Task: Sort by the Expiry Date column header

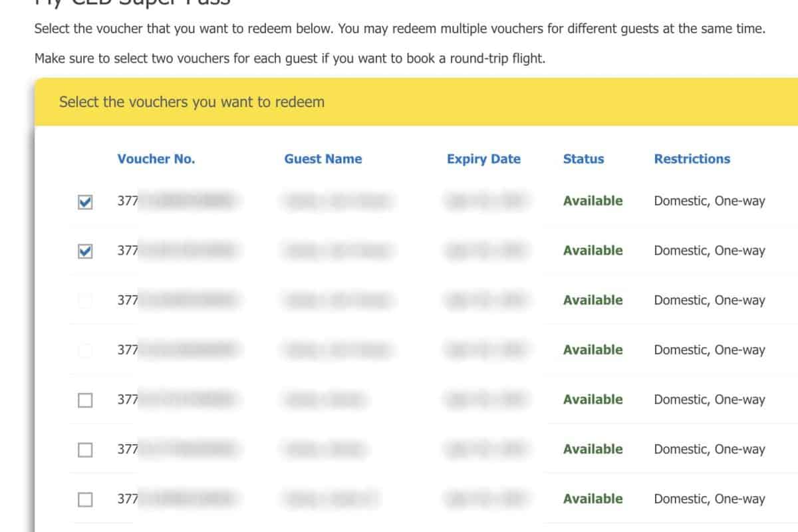Action: point(483,159)
